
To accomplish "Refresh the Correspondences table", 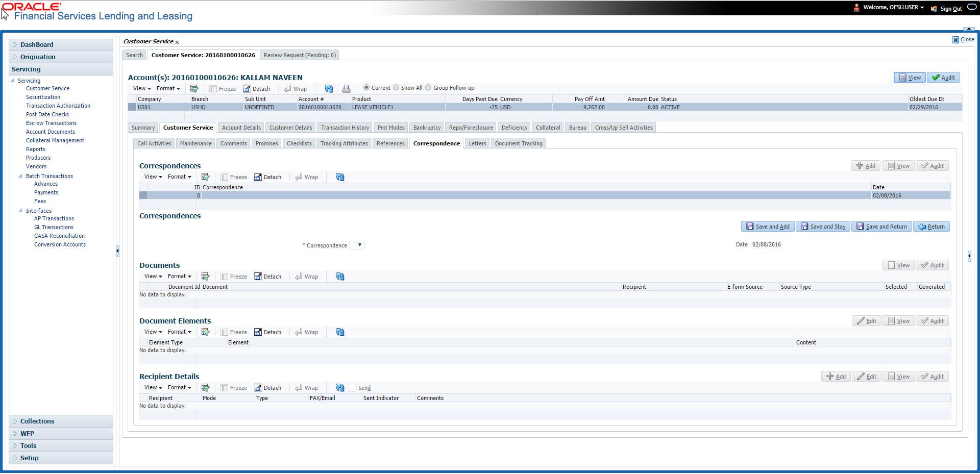I will [x=340, y=177].
